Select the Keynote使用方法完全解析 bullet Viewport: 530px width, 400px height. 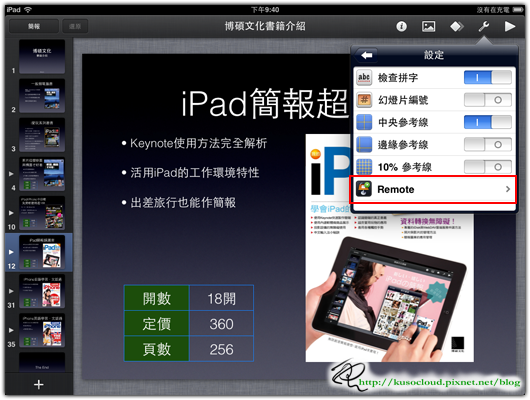198,143
